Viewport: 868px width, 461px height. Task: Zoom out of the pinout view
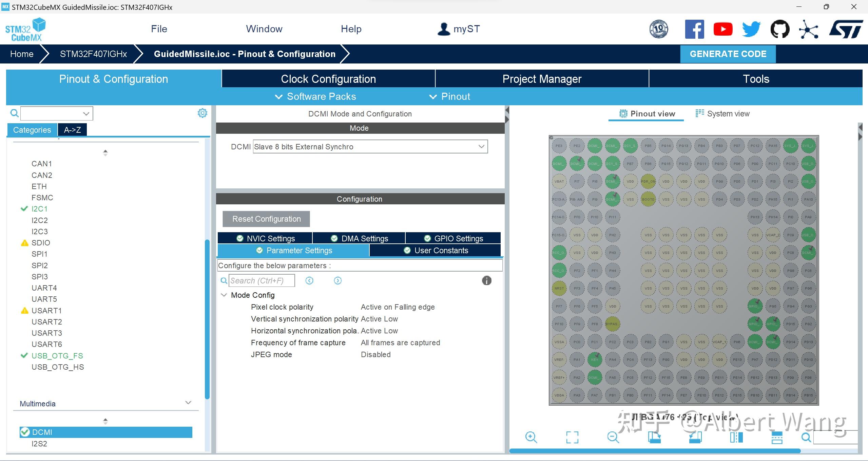613,437
